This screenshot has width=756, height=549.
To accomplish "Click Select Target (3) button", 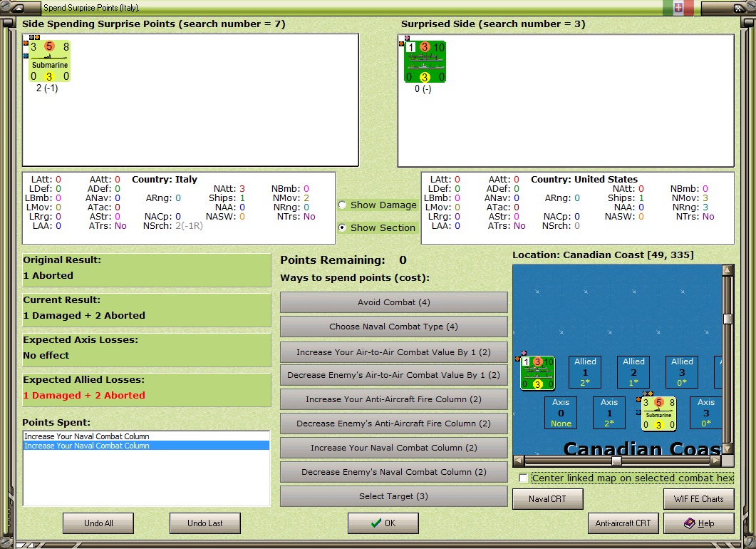I will [393, 496].
